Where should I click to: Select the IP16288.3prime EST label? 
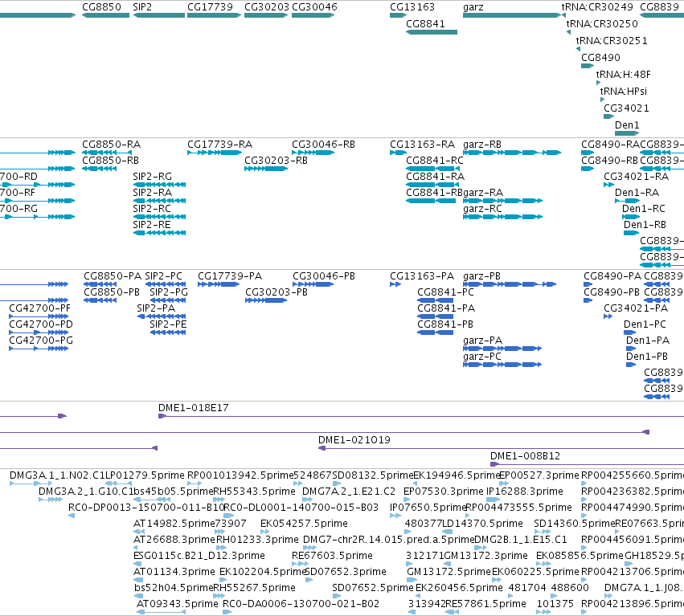click(x=525, y=492)
